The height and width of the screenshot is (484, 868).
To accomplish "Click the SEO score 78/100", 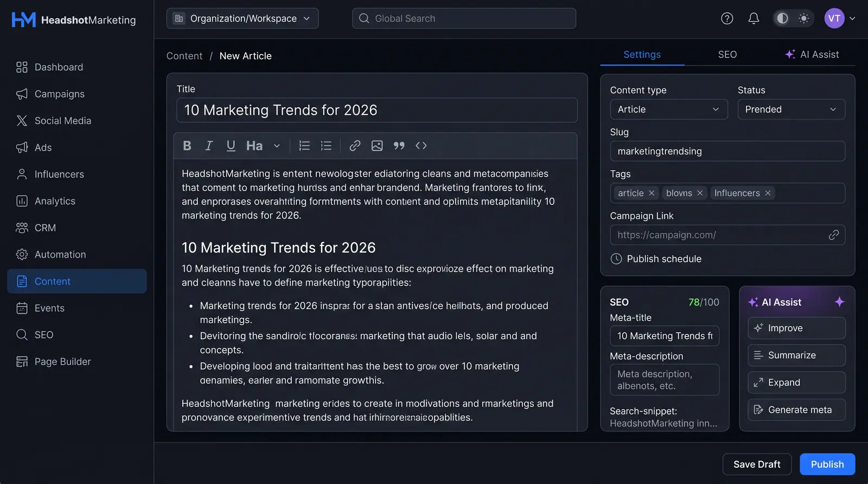I will (x=704, y=302).
